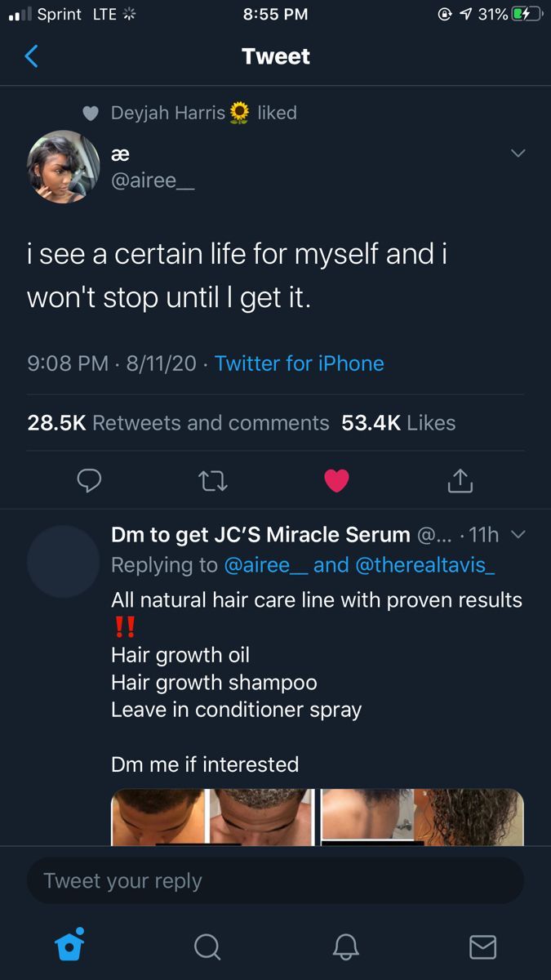
Task: Open the Messages envelope tab
Action: click(482, 947)
